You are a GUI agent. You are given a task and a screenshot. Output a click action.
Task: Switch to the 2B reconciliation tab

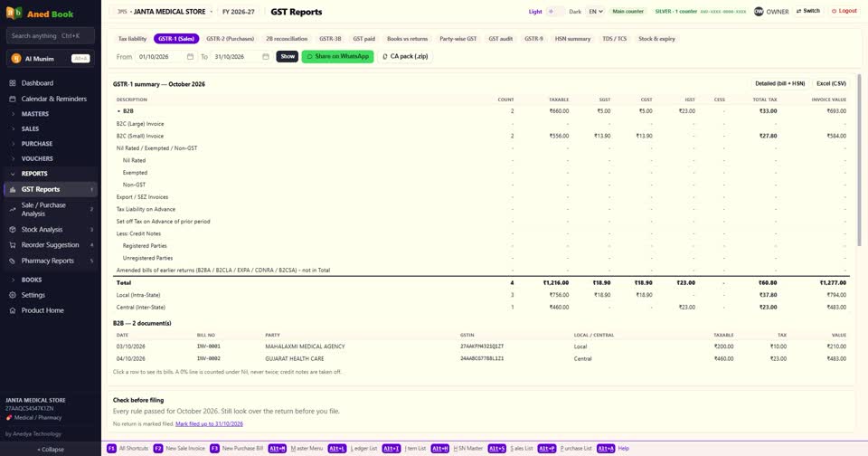(x=287, y=39)
